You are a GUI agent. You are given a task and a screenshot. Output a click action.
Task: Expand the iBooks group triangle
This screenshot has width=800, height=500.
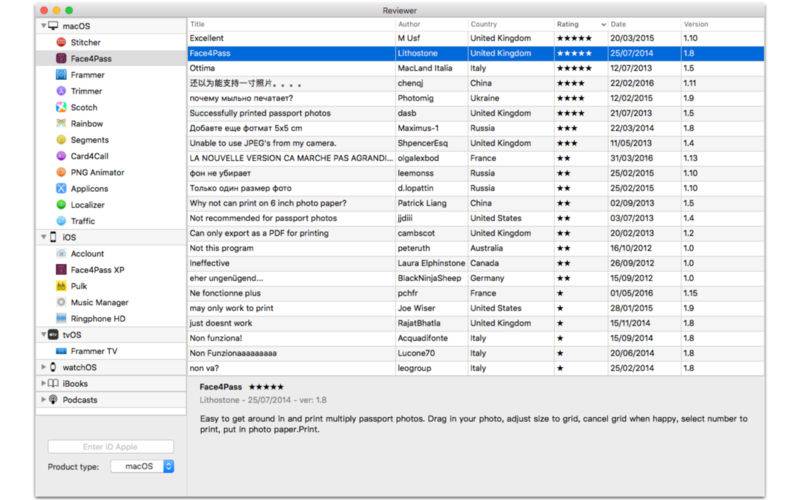[x=43, y=384]
